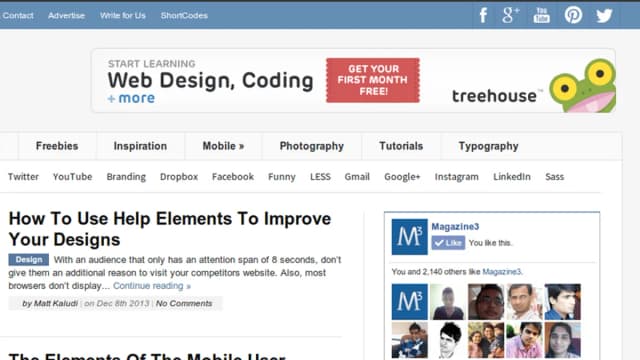Open author Matt Kaludi link
The width and height of the screenshot is (640, 360).
coord(55,303)
